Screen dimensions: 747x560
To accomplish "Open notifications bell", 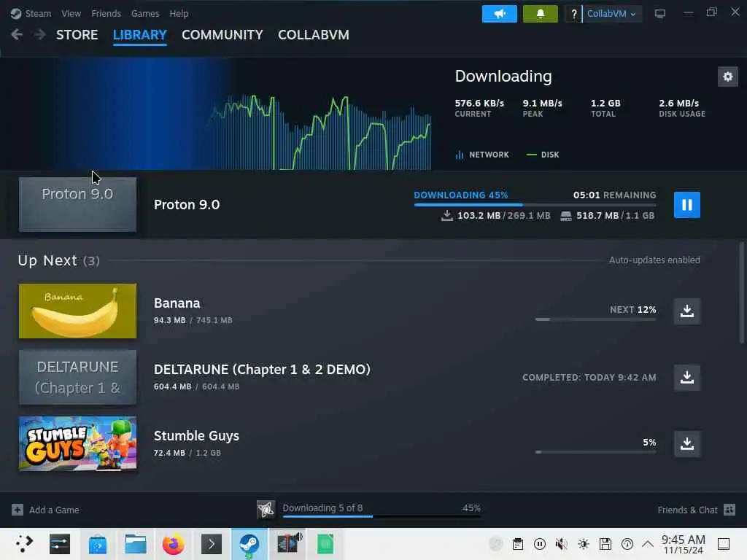I will (x=541, y=14).
